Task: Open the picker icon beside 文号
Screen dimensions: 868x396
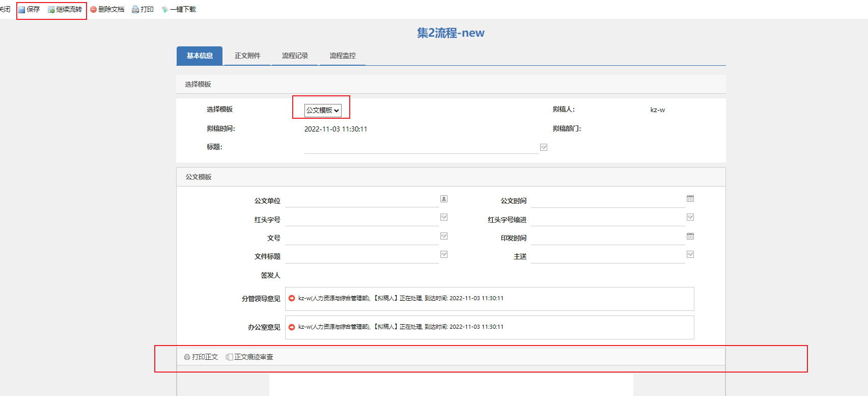Action: coord(444,236)
